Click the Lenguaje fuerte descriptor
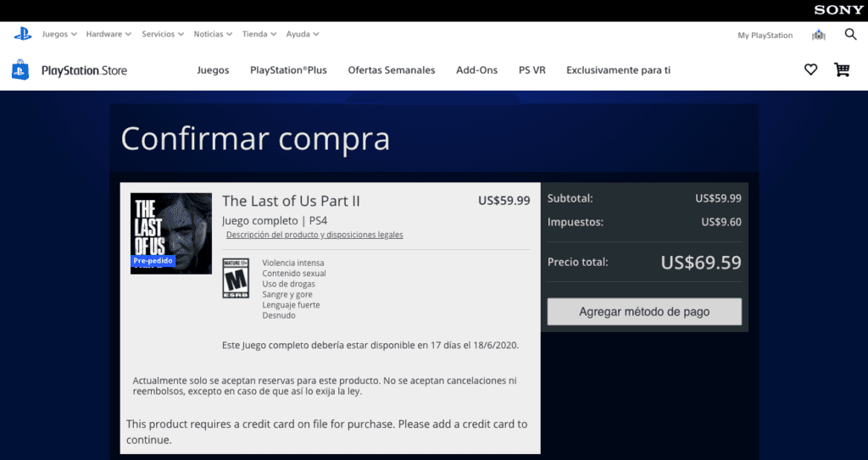 [x=291, y=305]
